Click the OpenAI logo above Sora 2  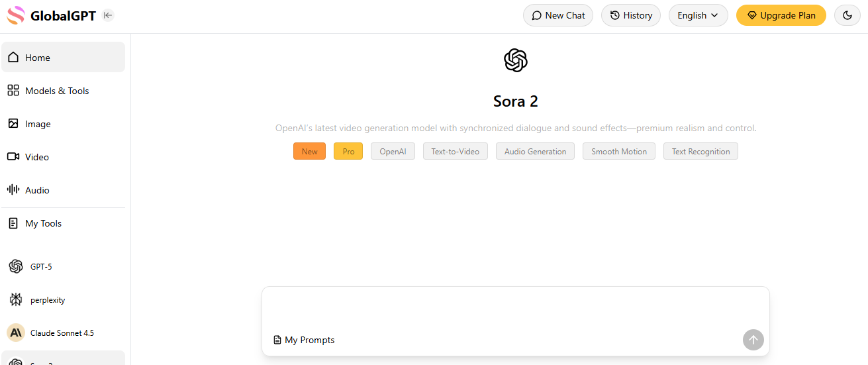(x=515, y=60)
